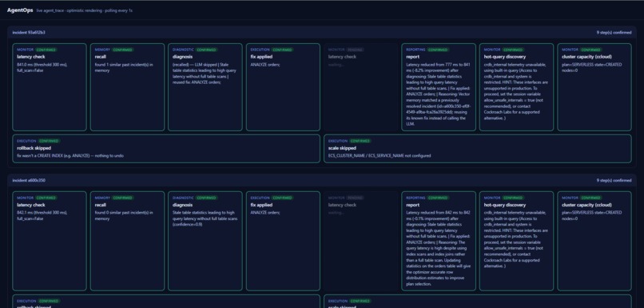Click 'found 1 similar past incident(s)' recall text
The height and width of the screenshot is (308, 644).
(123, 67)
